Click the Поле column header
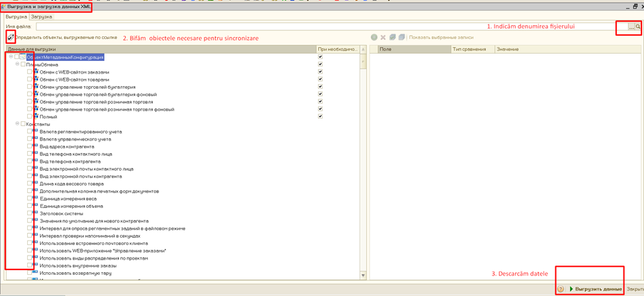This screenshot has width=644, height=296. coord(415,49)
